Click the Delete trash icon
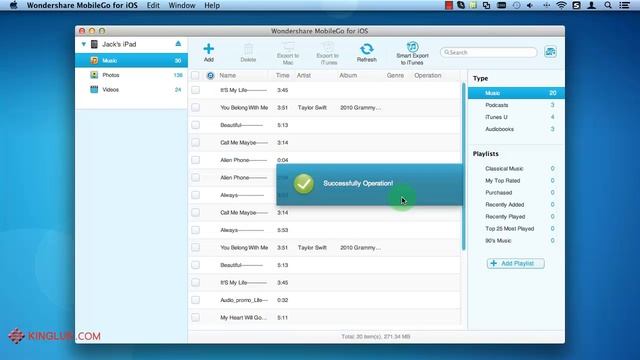The width and height of the screenshot is (640, 360). pos(248,49)
